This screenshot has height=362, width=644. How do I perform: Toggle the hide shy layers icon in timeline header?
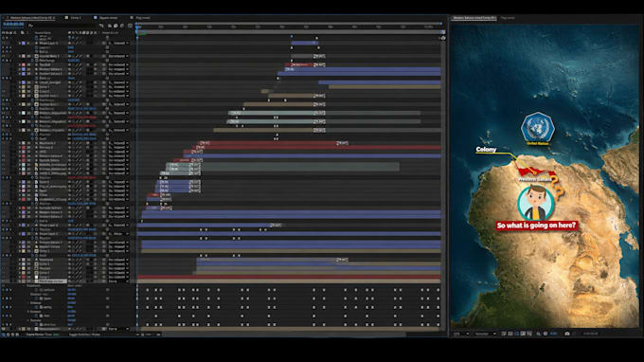point(109,26)
